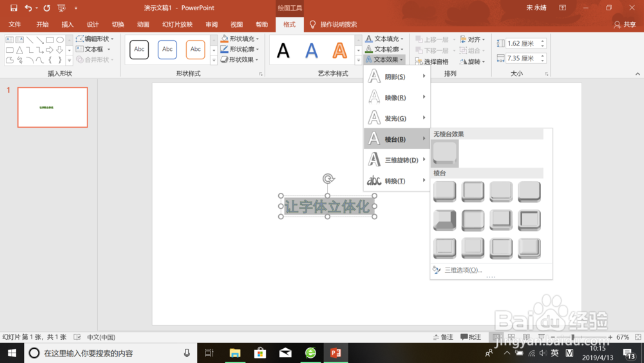
Task: Apply the black A WordArt style
Action: (x=283, y=51)
